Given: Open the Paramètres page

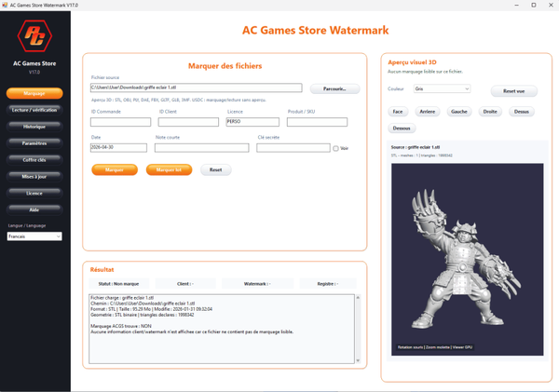Looking at the screenshot, I should coord(34,143).
